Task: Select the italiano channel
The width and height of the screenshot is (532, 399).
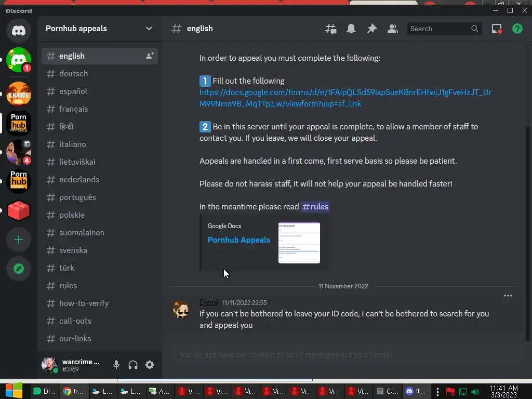Action: 99,144
